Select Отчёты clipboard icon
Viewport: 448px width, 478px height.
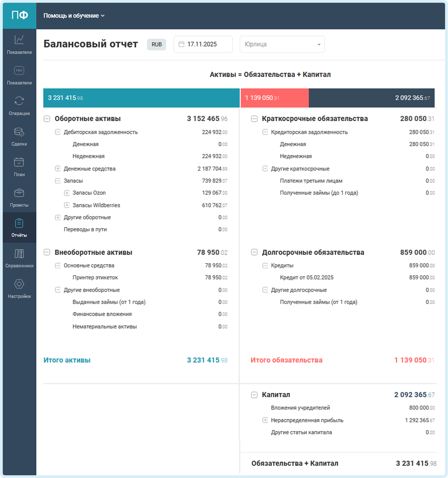(19, 223)
